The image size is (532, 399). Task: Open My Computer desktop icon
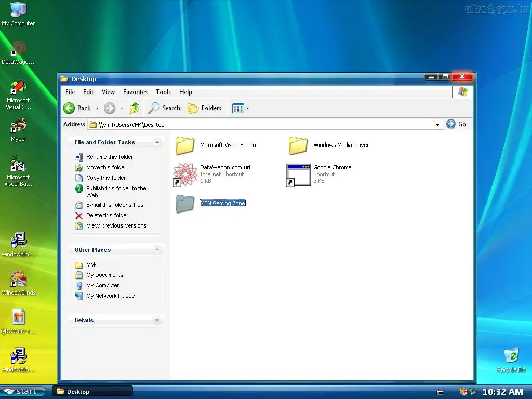[18, 14]
